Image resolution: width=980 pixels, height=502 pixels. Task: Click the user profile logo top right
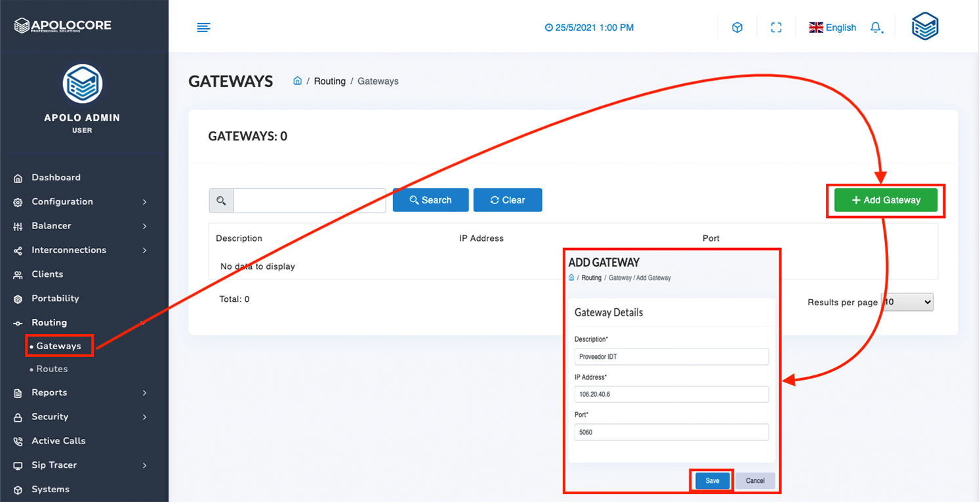coord(925,27)
